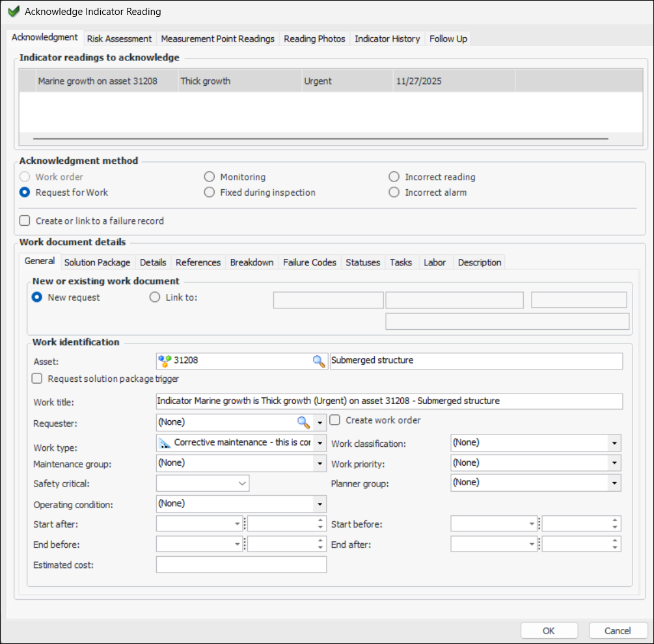654x644 pixels.
Task: Tick Request solution package trigger checkbox
Action: 38,379
